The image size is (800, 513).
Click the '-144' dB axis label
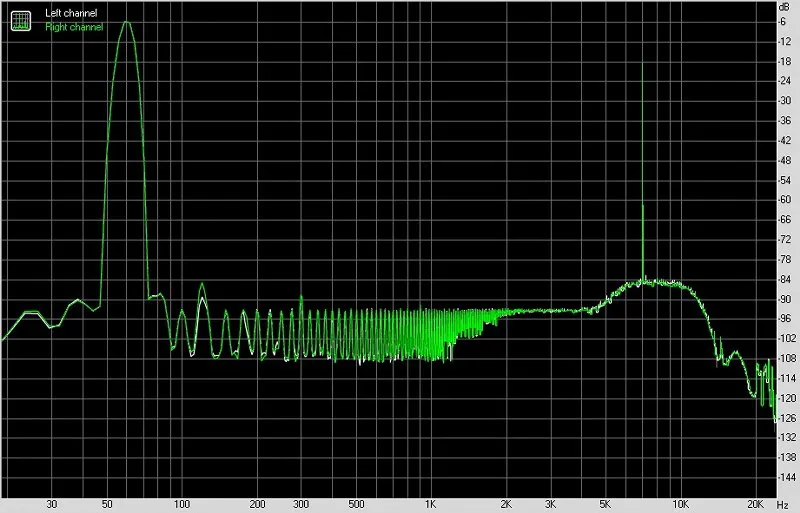click(x=787, y=477)
